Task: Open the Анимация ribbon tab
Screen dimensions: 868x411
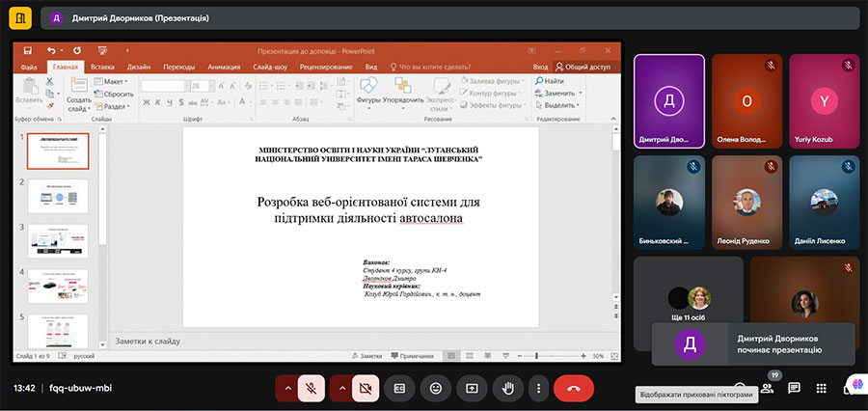Action: click(223, 67)
